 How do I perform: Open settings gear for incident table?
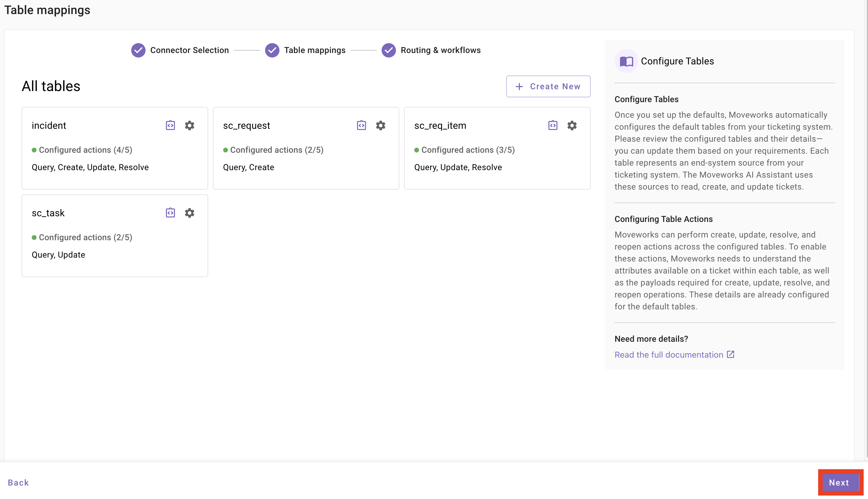pos(190,125)
